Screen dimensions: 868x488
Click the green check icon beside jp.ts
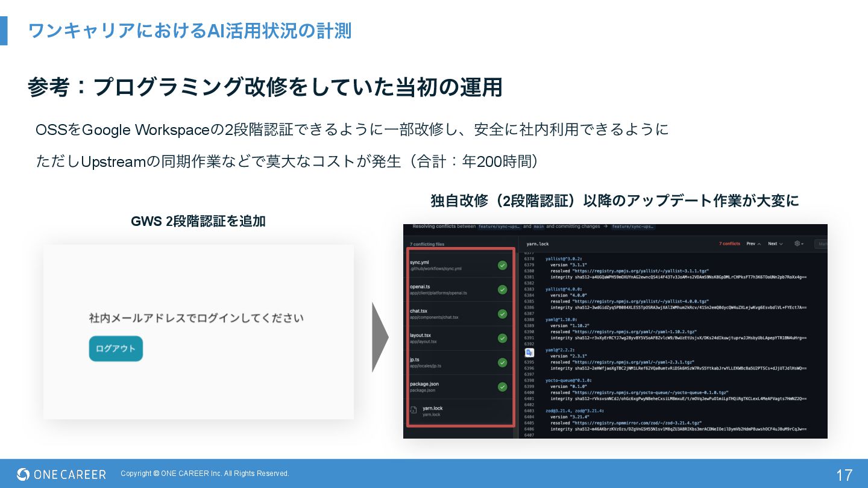502,363
